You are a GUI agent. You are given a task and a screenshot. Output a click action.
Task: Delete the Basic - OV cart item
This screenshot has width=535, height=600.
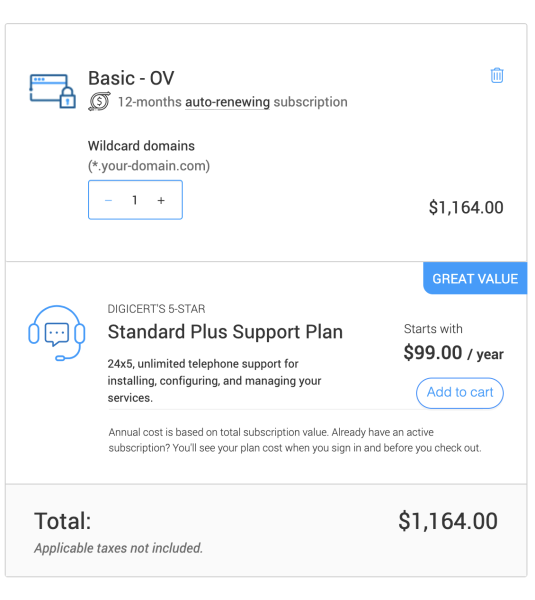point(497,75)
